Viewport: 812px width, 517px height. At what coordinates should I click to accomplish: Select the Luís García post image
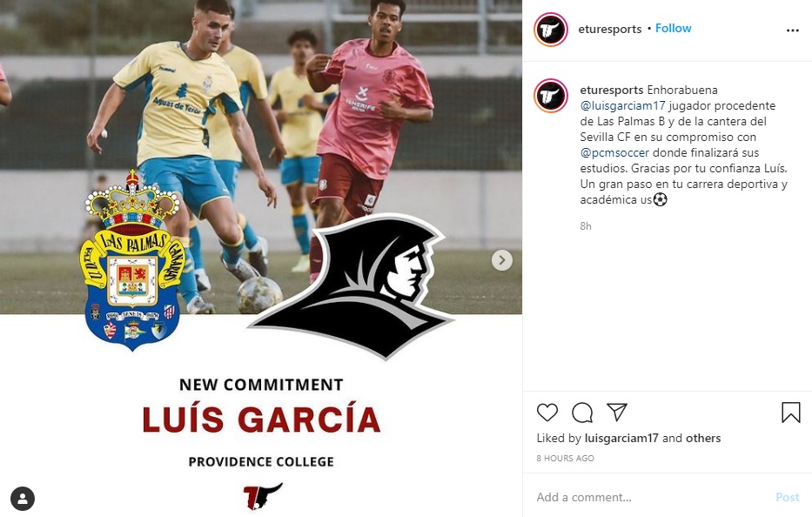(261, 258)
